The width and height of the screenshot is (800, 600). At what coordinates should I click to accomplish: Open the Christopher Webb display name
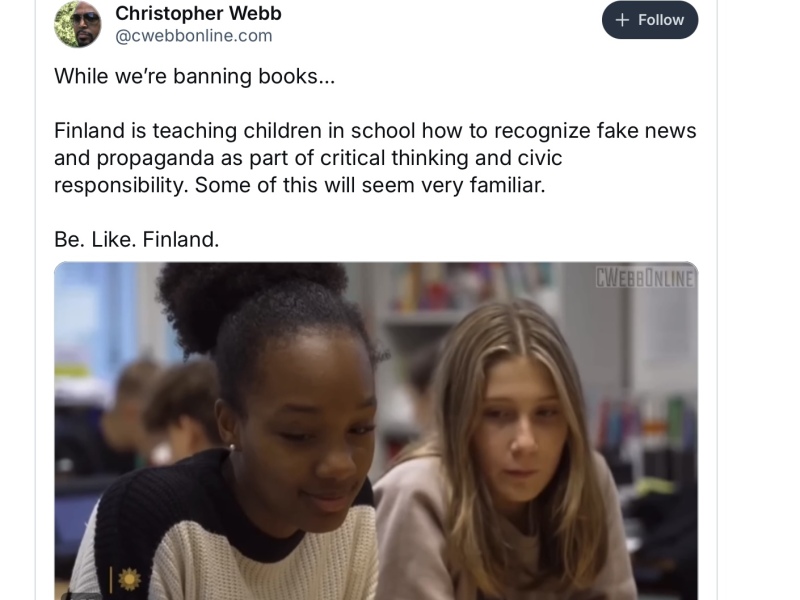[x=198, y=13]
